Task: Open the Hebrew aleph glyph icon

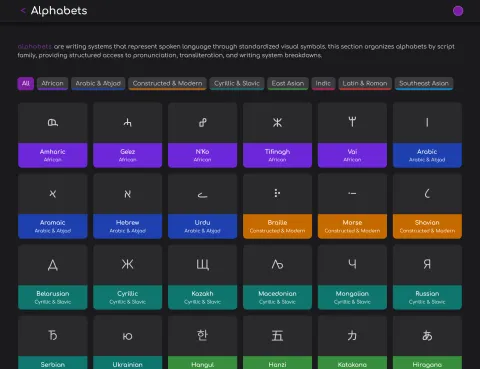Action: click(x=128, y=194)
